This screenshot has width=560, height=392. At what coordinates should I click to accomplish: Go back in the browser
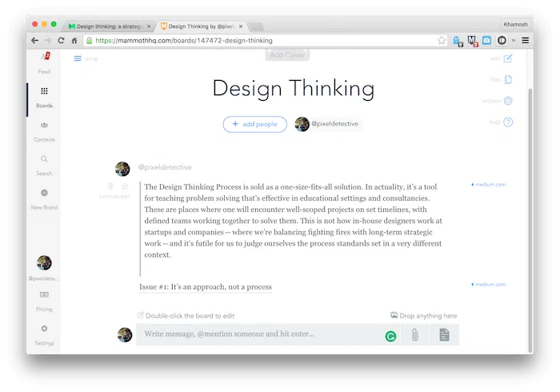click(x=34, y=40)
